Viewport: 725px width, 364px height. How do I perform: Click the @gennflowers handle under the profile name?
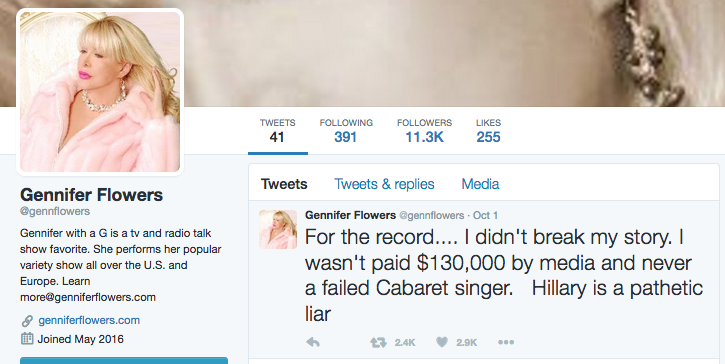click(x=55, y=211)
